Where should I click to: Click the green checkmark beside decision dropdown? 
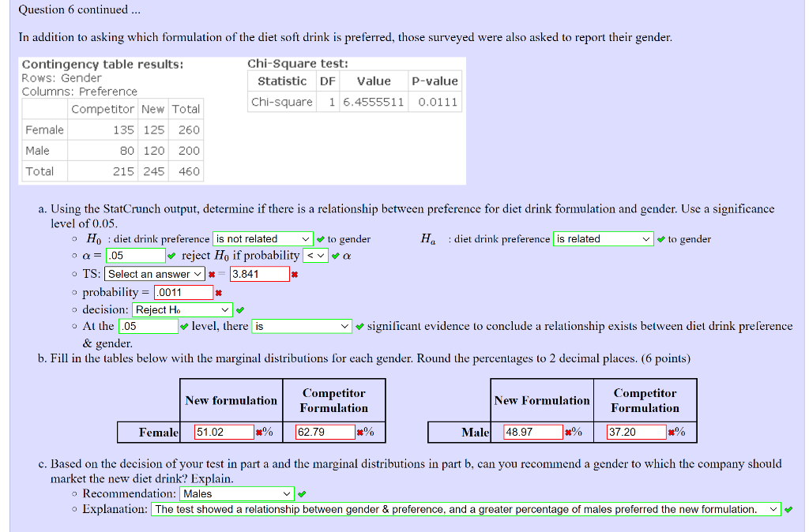240,310
